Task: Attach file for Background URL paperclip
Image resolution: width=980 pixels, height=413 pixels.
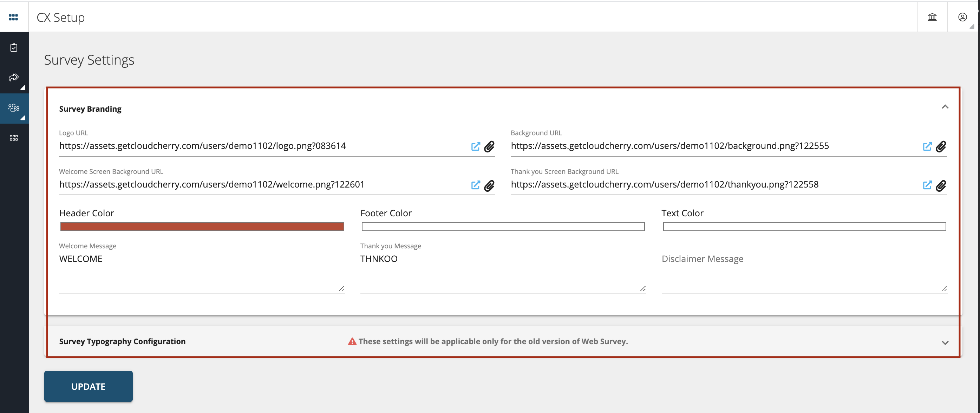Action: coord(941,146)
